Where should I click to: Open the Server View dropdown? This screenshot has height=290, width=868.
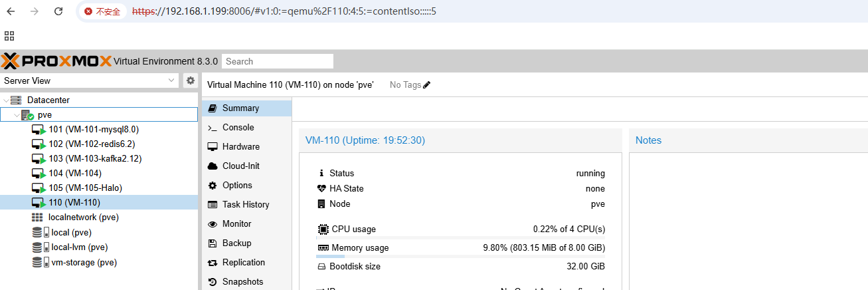pos(90,80)
